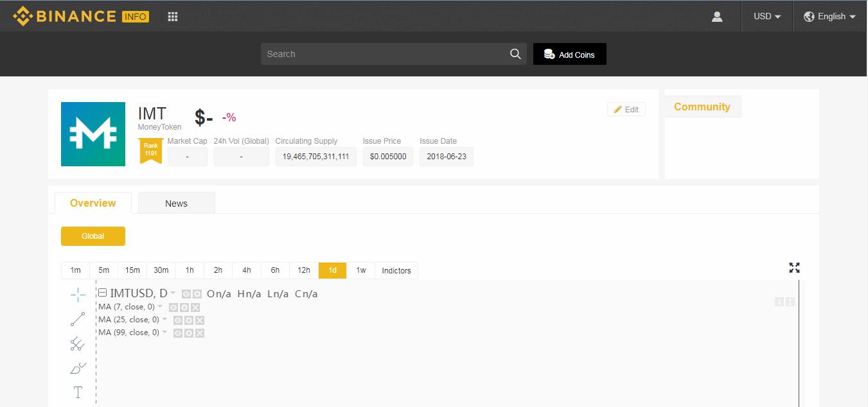
Task: Open the English language dropdown
Action: tap(829, 16)
